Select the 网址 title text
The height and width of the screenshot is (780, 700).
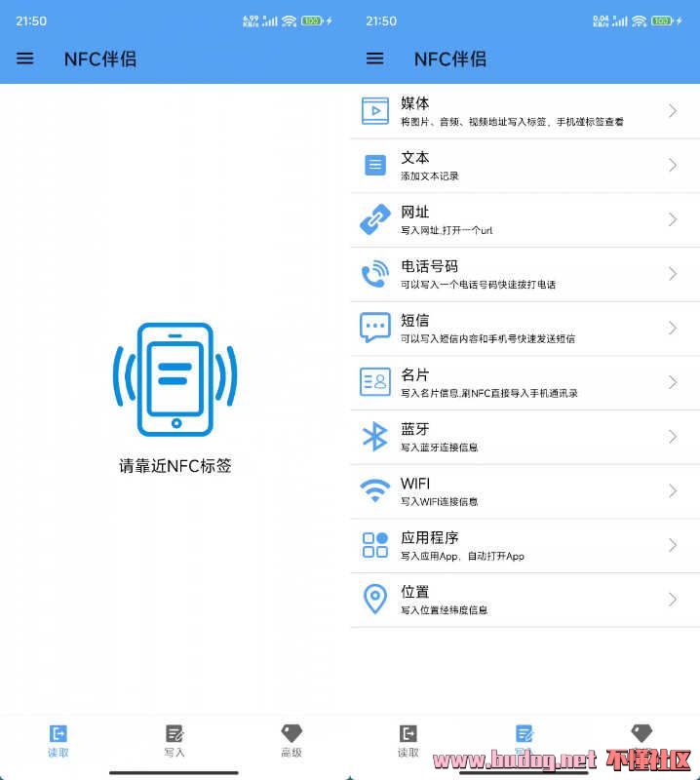point(415,212)
